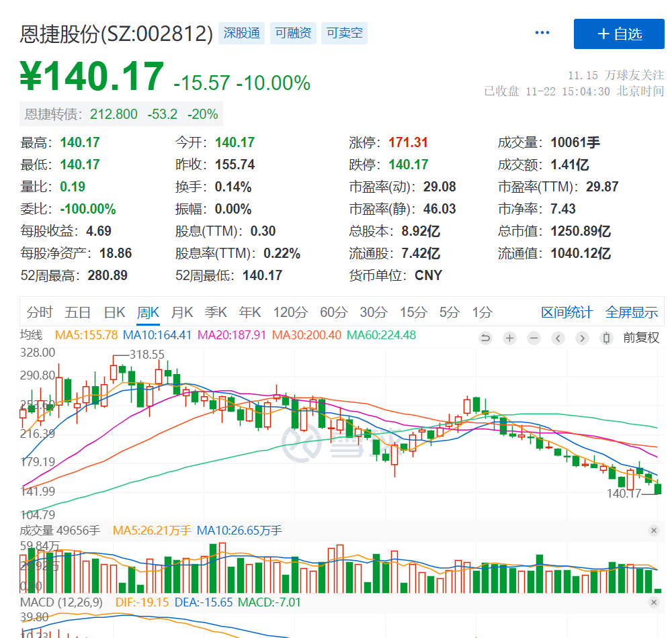The height and width of the screenshot is (638, 672).
Task: Select the 60分 interval tab
Action: (x=333, y=312)
